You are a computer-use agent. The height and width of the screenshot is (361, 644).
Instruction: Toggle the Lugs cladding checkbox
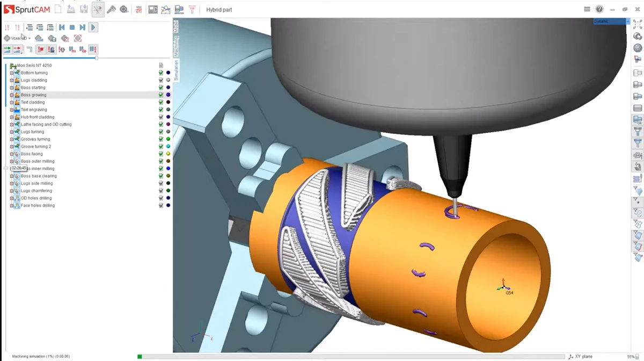161,80
